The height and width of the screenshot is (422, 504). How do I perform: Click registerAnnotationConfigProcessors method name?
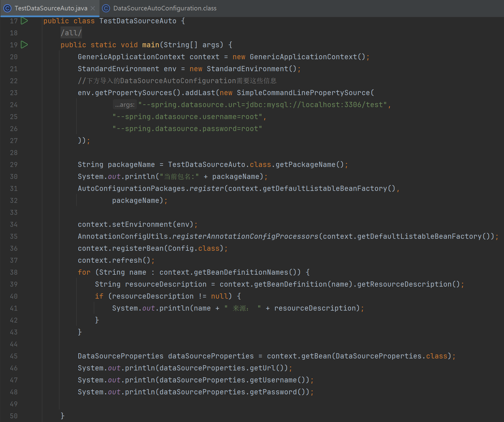pyautogui.click(x=245, y=237)
